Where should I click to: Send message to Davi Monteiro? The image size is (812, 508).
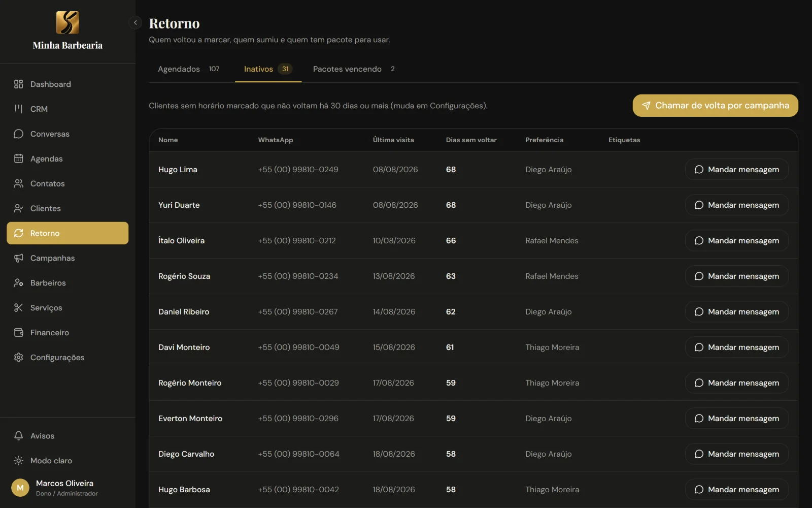click(737, 347)
